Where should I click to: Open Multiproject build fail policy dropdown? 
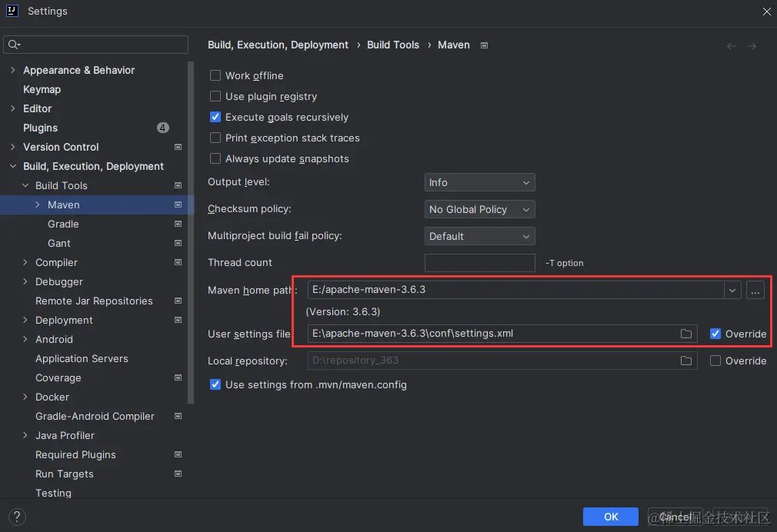click(x=480, y=236)
